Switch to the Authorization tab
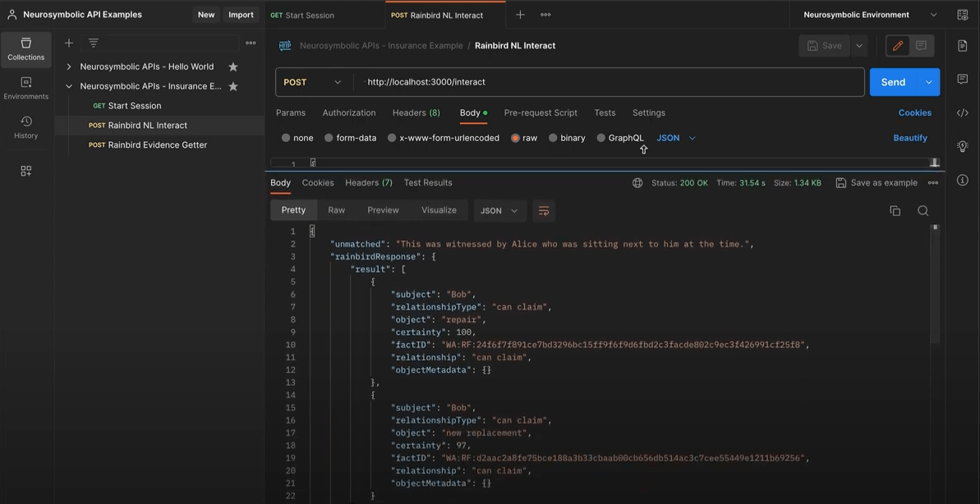Image resolution: width=980 pixels, height=504 pixels. 348,112
